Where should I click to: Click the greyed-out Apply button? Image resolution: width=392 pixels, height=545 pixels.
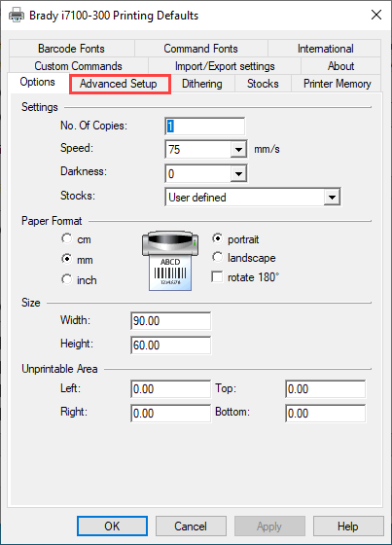(x=269, y=526)
